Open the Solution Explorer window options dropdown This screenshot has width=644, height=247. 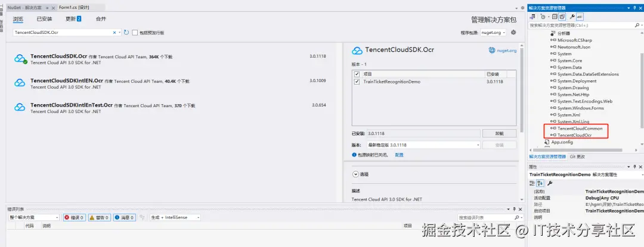click(629, 8)
